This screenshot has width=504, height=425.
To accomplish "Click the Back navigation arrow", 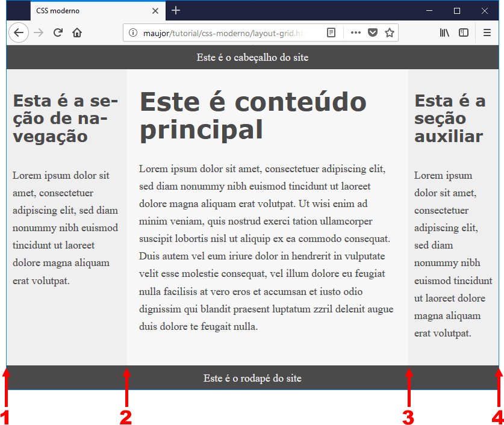I will [x=19, y=33].
